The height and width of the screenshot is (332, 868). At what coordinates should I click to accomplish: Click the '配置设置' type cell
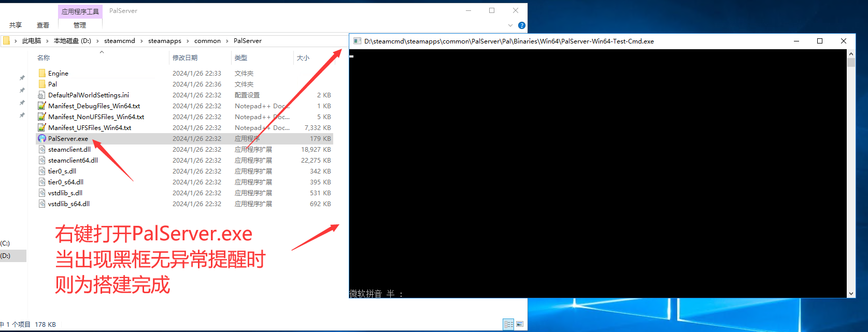pos(247,95)
